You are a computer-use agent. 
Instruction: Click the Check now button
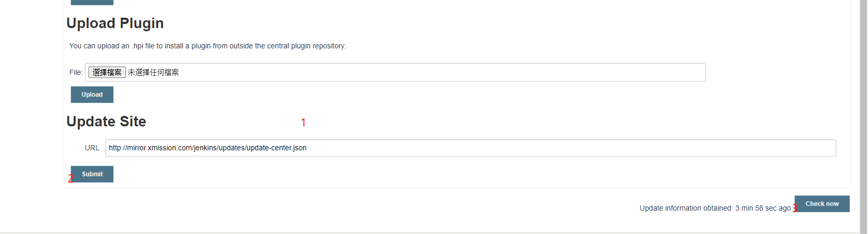point(822,204)
